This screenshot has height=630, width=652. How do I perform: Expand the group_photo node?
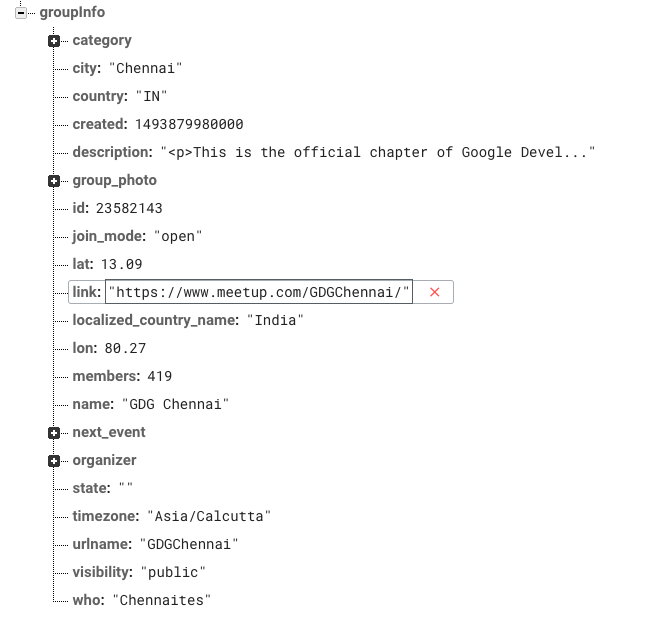click(x=54, y=181)
